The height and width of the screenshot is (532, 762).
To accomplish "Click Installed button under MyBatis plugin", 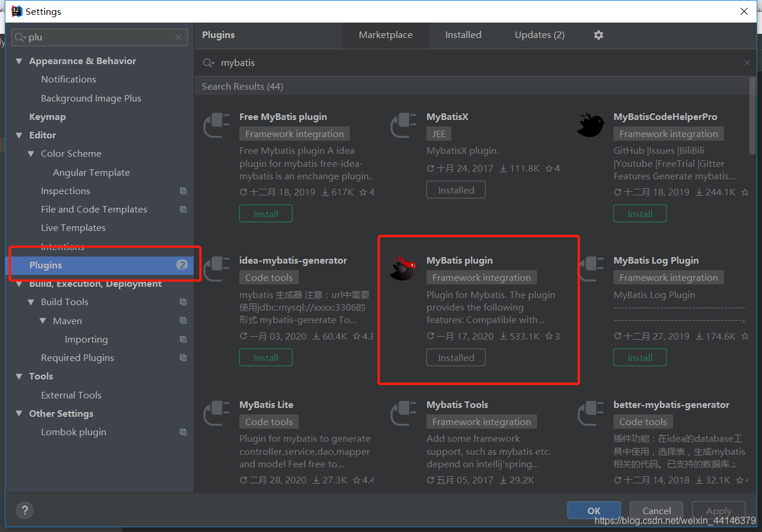I will click(456, 357).
